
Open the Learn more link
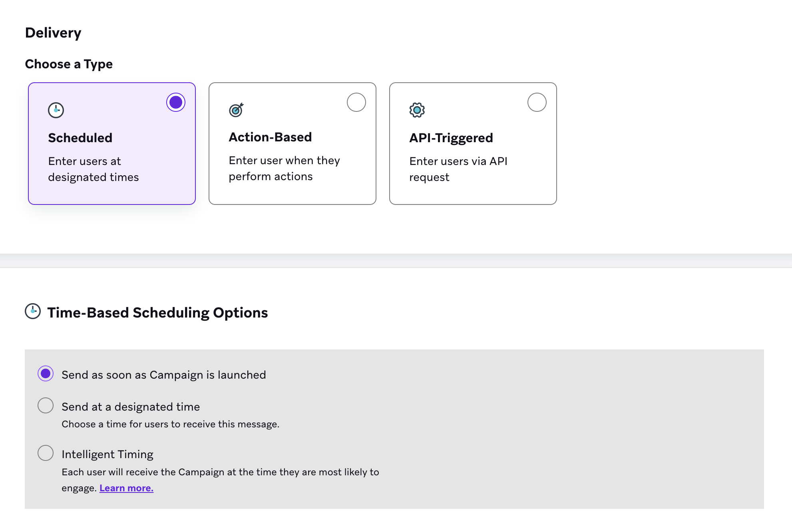click(126, 488)
